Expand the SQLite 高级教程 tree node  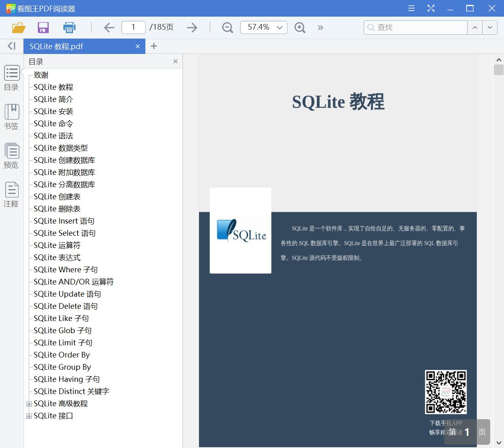point(29,403)
